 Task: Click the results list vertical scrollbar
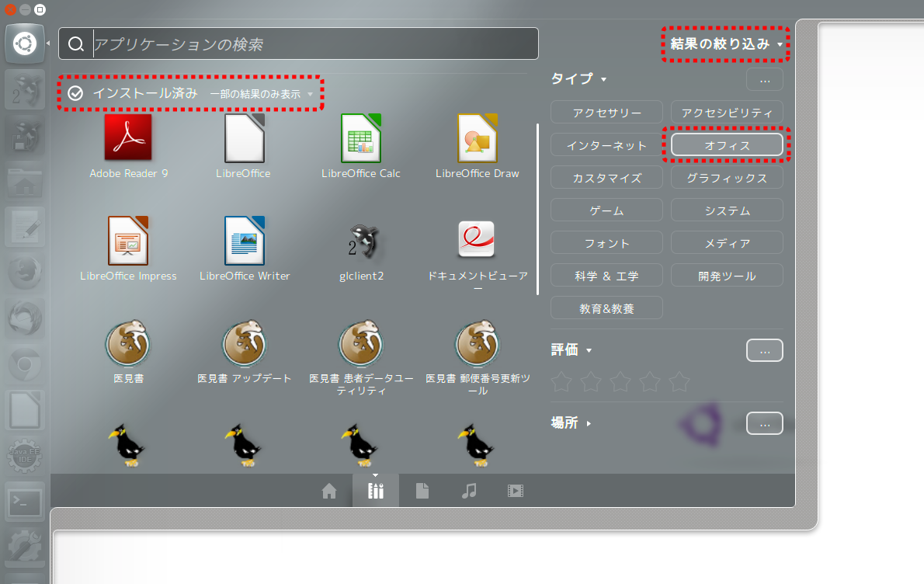pos(537,209)
